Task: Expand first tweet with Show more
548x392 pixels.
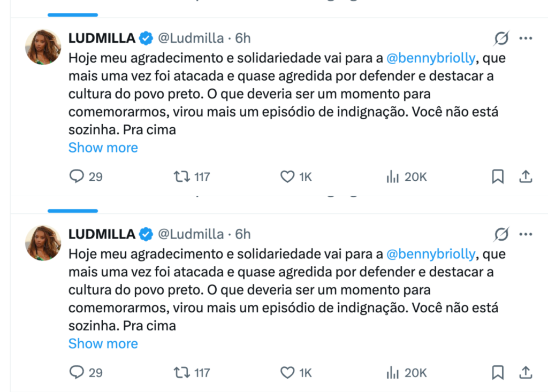Action: click(x=103, y=148)
